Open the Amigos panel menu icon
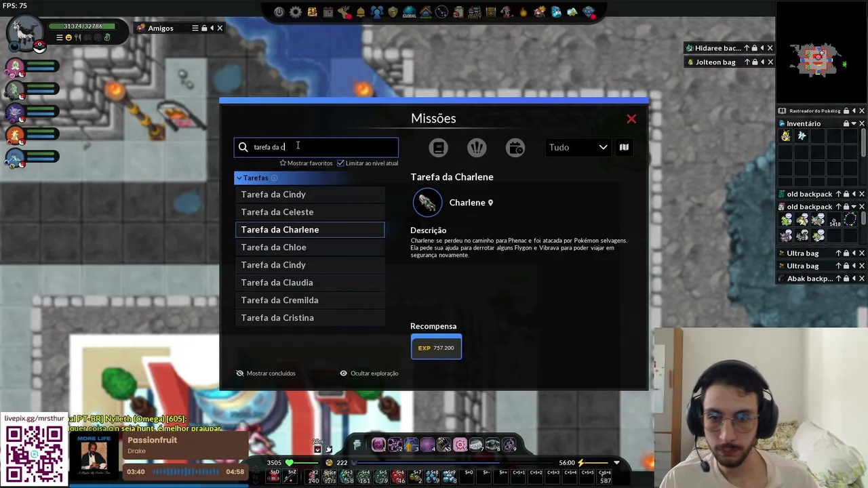The image size is (868, 488). [195, 28]
